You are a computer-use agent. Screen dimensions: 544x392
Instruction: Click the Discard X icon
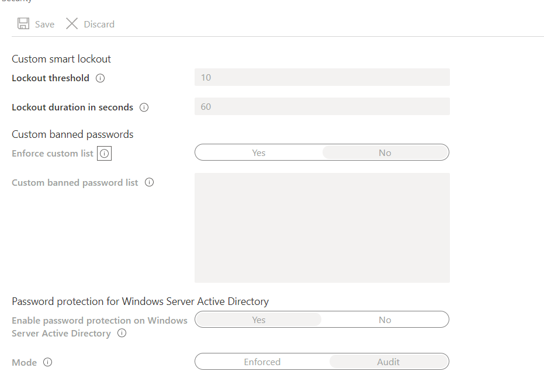(72, 24)
